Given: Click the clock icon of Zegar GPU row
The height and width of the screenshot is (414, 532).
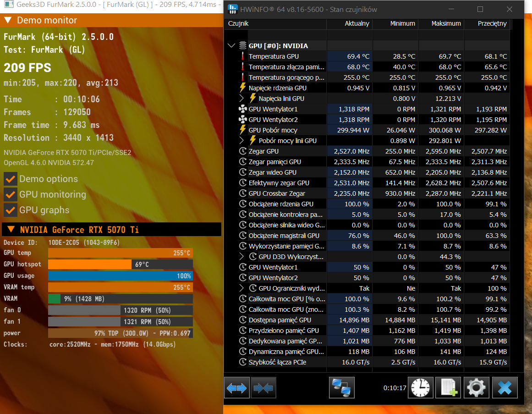Looking at the screenshot, I should [x=242, y=151].
